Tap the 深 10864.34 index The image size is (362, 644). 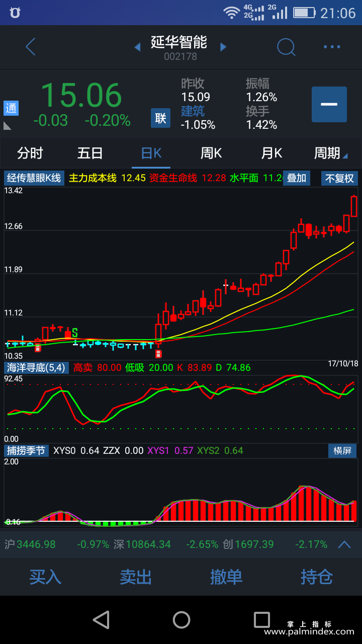pyautogui.click(x=142, y=544)
